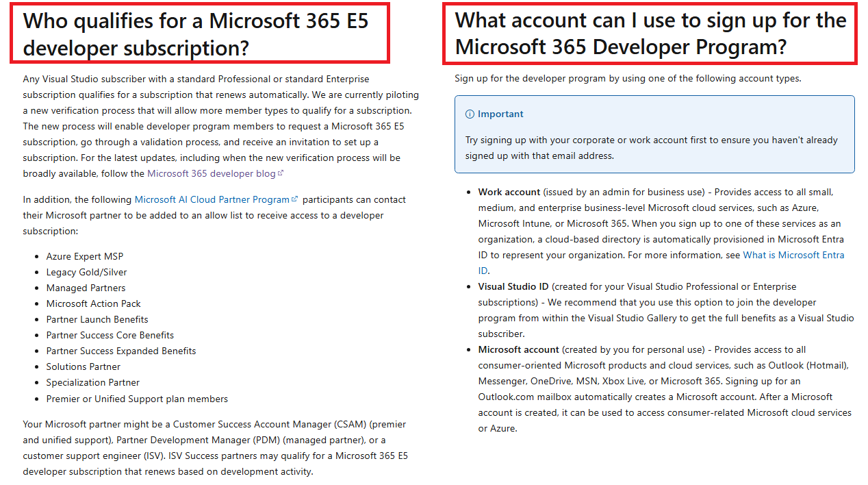Select the 'Azure Expert MSP' list item
Image resolution: width=868 pixels, height=485 pixels.
[x=85, y=256]
